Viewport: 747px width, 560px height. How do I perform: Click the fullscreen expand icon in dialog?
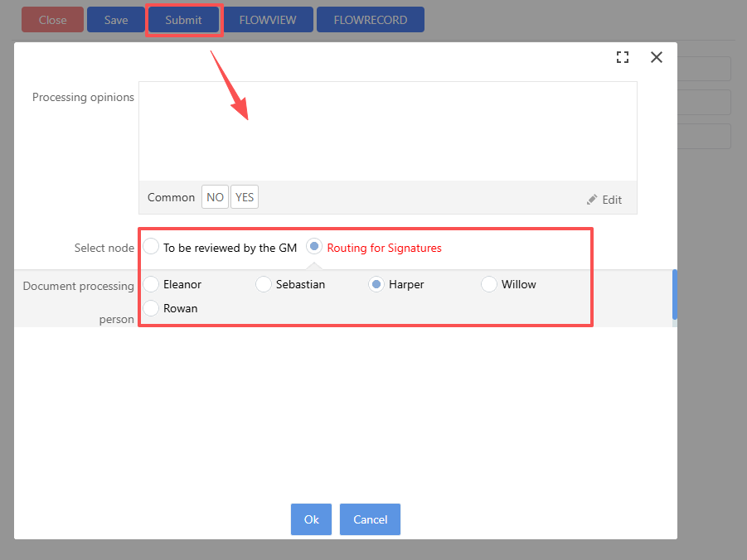click(x=623, y=57)
